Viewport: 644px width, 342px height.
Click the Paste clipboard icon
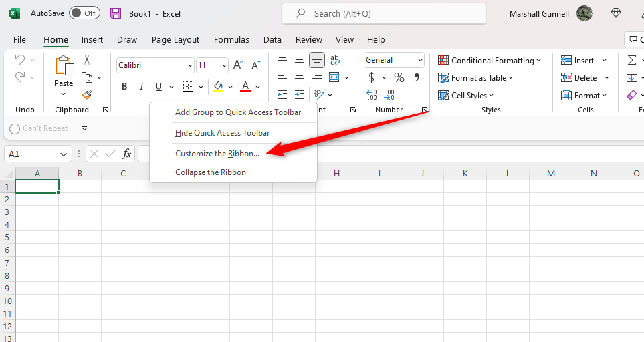[x=64, y=65]
